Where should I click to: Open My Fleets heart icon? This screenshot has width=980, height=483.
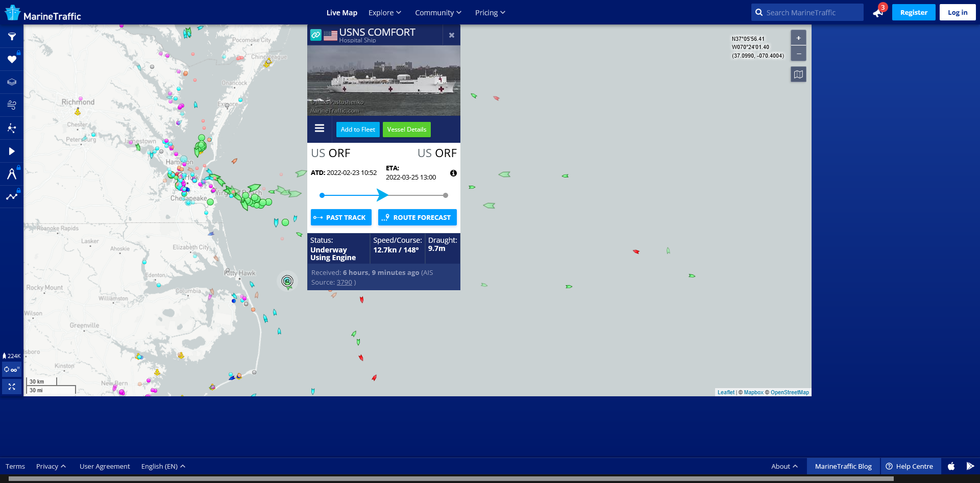pos(12,60)
